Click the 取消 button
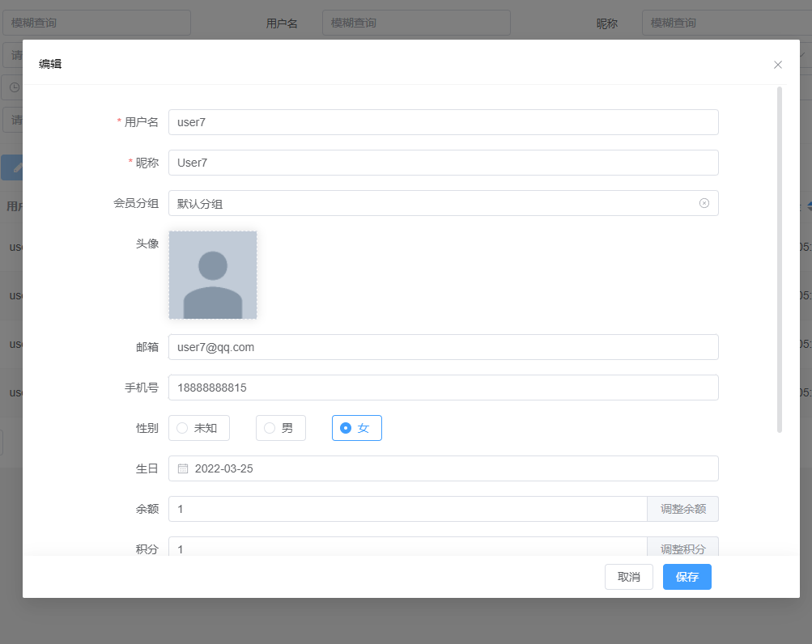 pyautogui.click(x=628, y=577)
